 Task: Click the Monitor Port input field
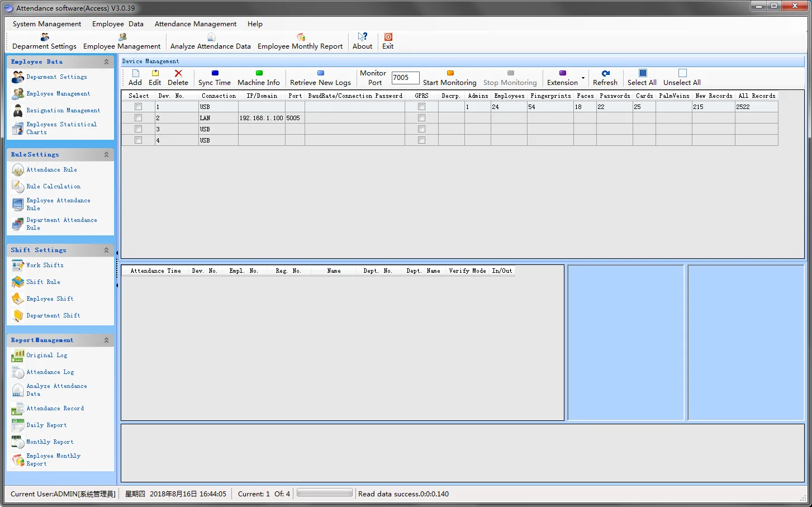click(405, 78)
